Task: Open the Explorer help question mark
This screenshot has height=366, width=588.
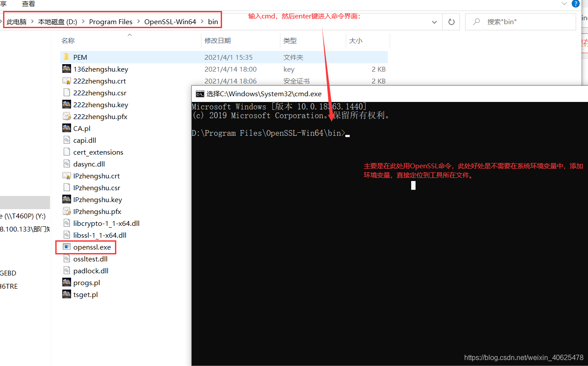Action: tap(576, 4)
